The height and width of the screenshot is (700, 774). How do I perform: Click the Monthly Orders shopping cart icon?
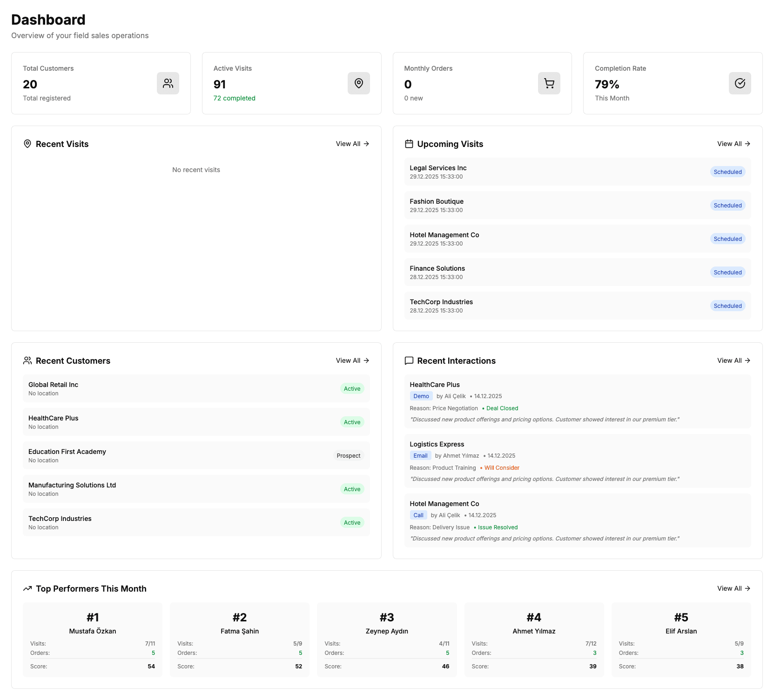549,83
